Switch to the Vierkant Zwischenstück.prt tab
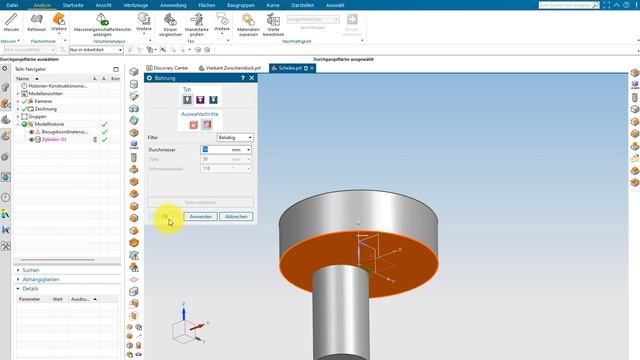This screenshot has width=640, height=360. point(229,68)
